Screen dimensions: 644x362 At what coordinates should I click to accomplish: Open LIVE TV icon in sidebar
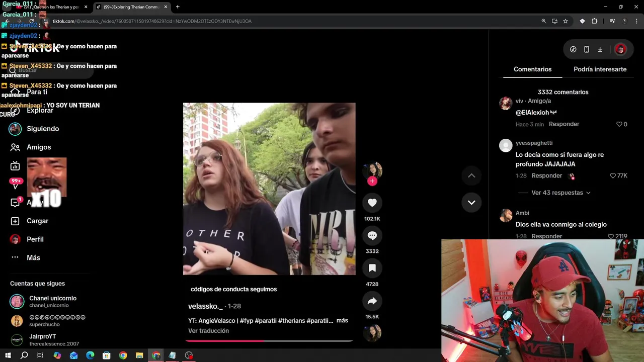15,166
